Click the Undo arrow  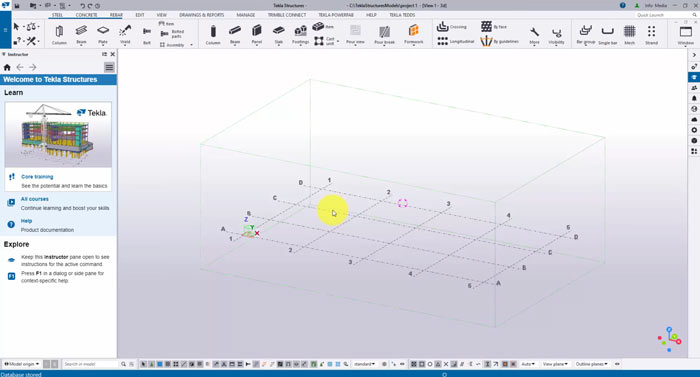coord(83,6)
